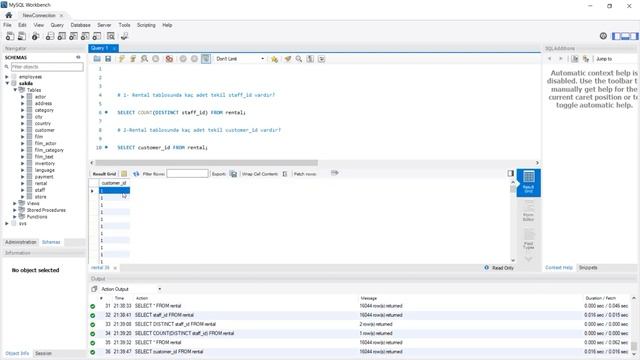Expand the sys schema
Image resolution: width=640 pixels, height=360 pixels.
coord(7,224)
